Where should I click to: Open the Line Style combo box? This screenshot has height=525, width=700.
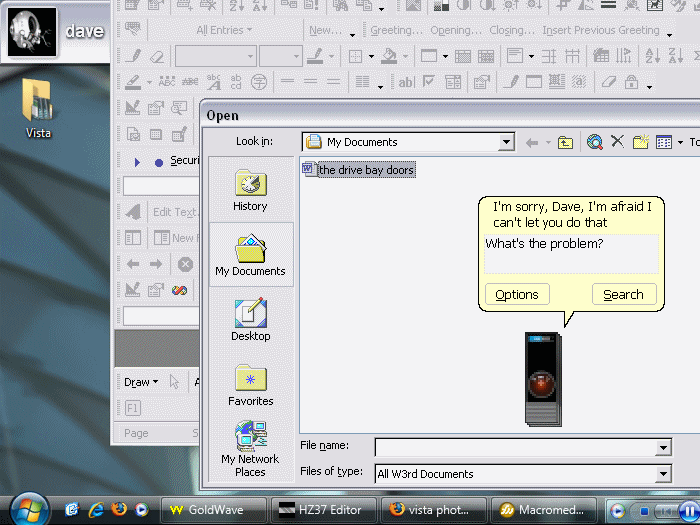pyautogui.click(x=216, y=57)
